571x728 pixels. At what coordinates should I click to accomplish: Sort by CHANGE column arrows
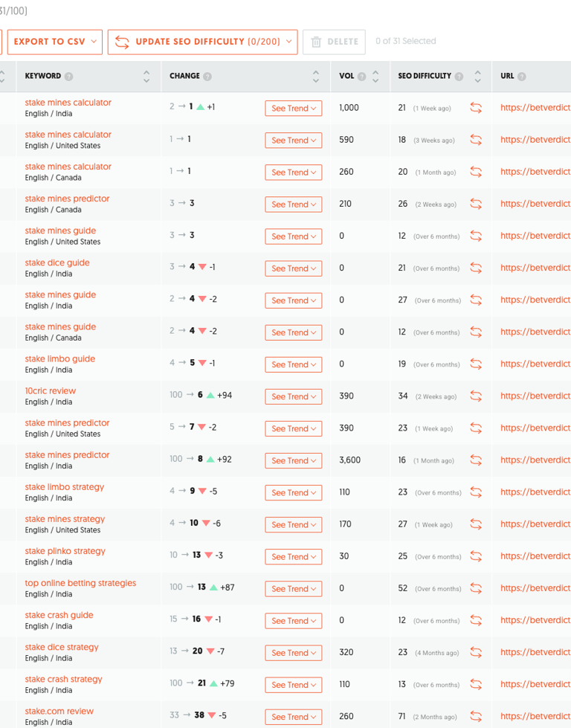(x=316, y=76)
